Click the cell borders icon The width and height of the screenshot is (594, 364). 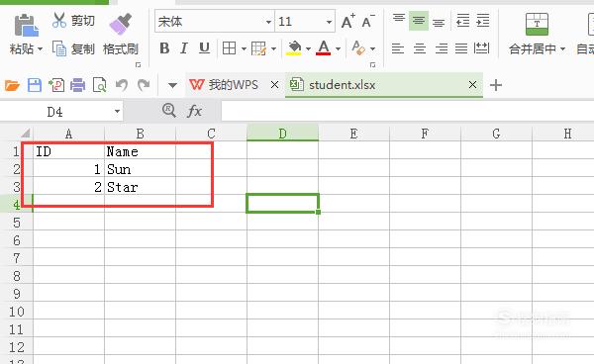(x=230, y=48)
